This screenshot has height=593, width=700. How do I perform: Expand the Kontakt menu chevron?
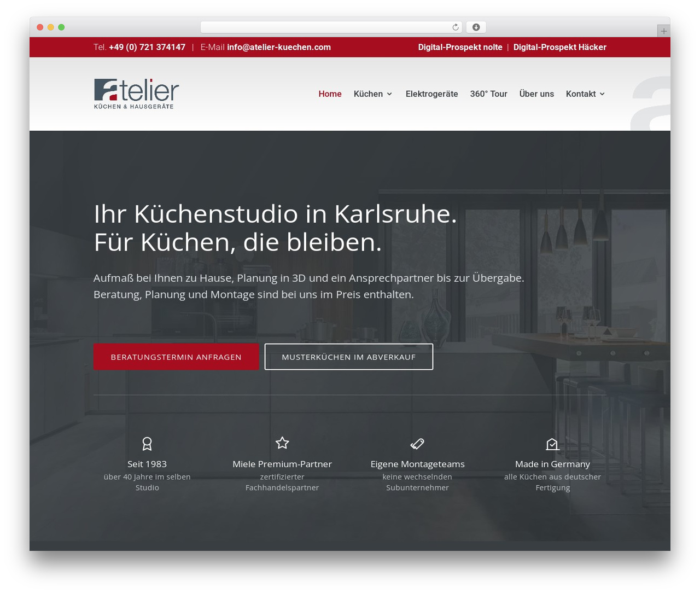pyautogui.click(x=602, y=94)
